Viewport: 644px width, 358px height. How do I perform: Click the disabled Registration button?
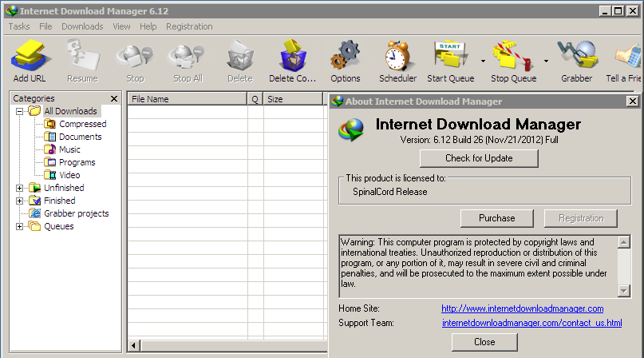tap(581, 218)
